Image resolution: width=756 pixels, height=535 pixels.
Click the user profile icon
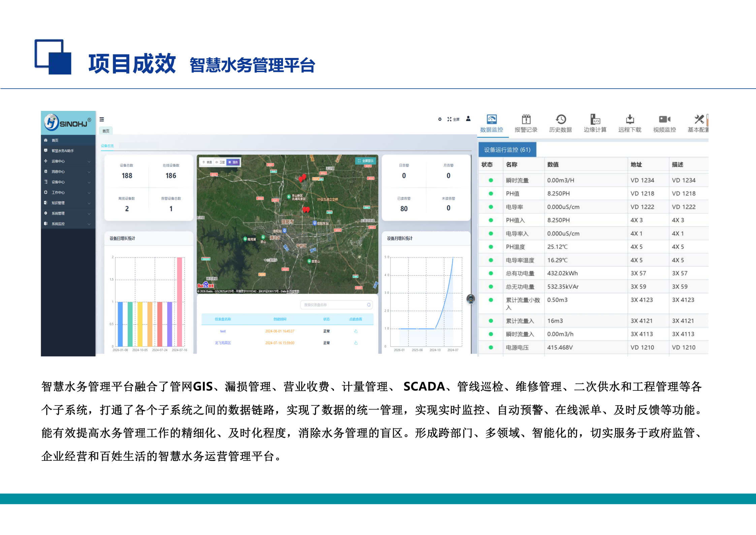click(x=468, y=119)
